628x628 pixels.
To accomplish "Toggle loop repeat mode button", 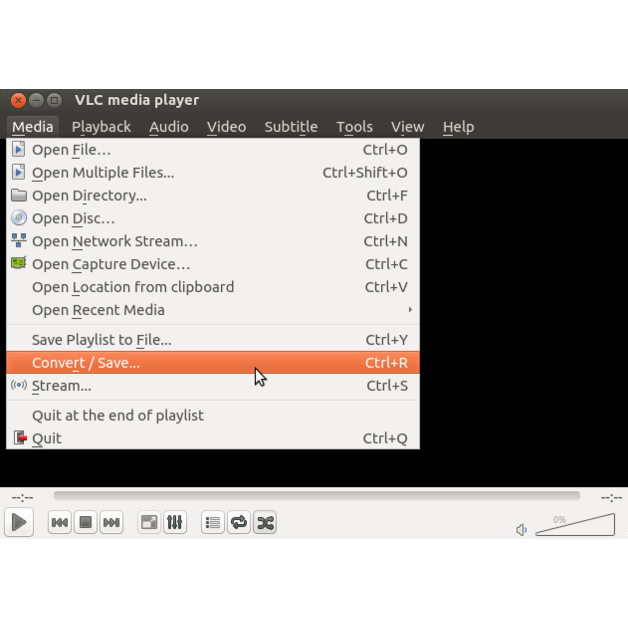I will click(x=239, y=522).
